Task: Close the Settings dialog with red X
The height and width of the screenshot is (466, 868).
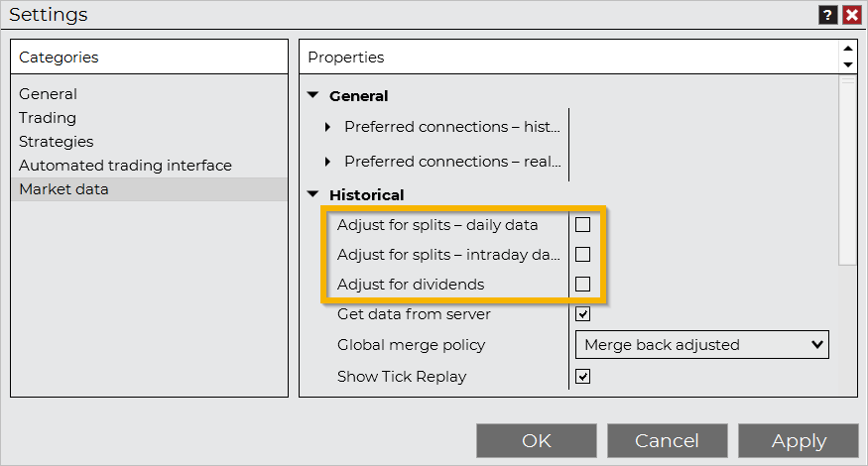Action: pos(852,15)
